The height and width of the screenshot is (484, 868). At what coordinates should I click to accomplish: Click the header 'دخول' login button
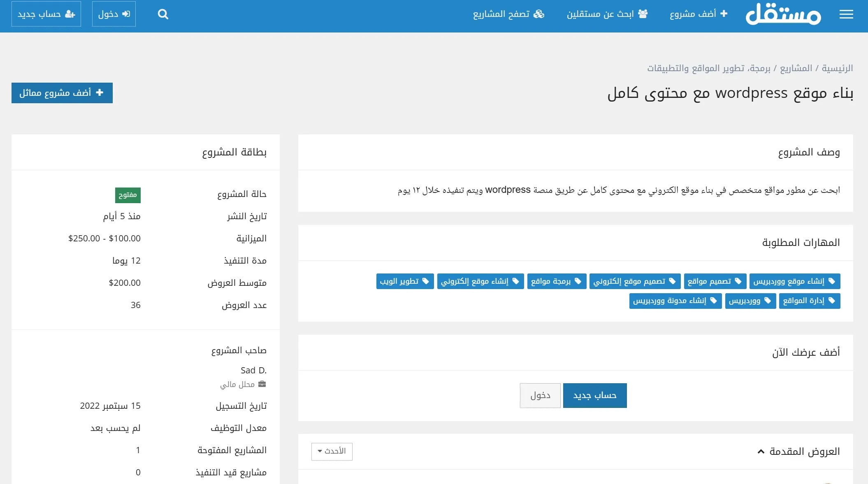point(114,14)
